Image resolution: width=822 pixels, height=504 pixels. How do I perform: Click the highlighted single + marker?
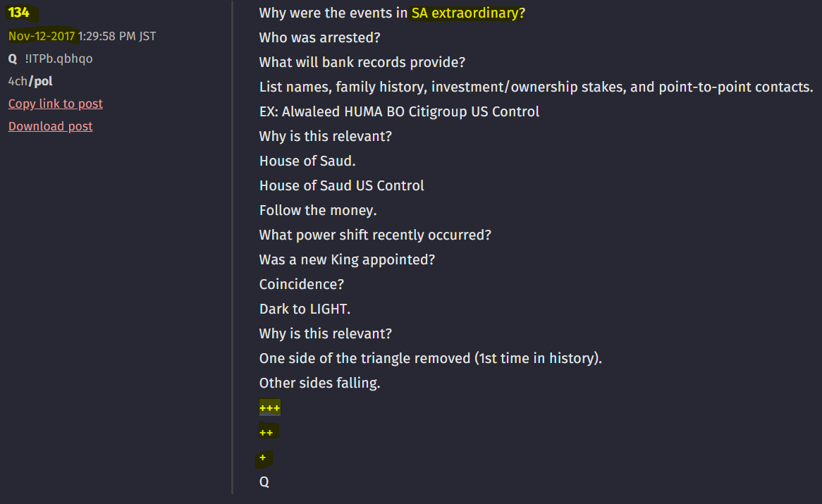263,457
